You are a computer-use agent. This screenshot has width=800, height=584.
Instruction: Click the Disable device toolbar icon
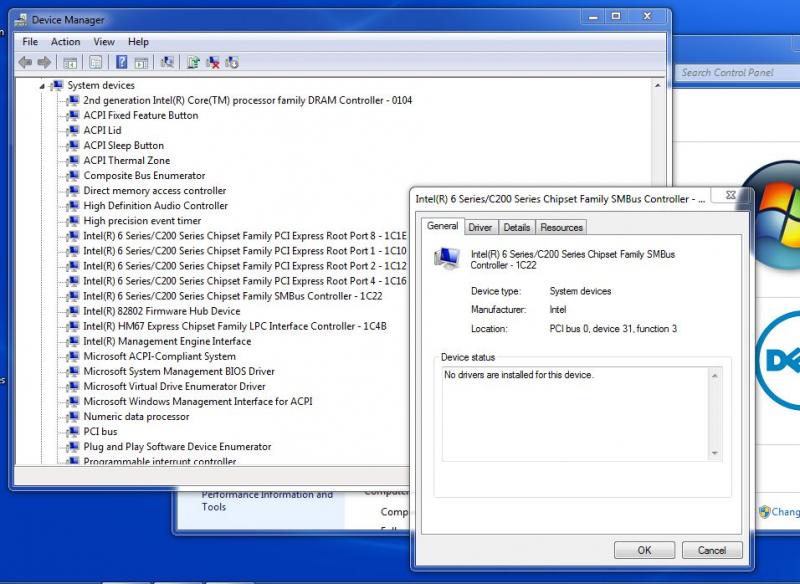pyautogui.click(x=232, y=62)
